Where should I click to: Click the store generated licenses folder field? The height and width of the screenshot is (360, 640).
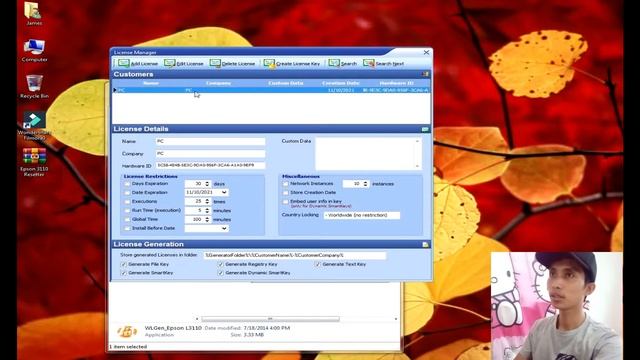(294, 255)
